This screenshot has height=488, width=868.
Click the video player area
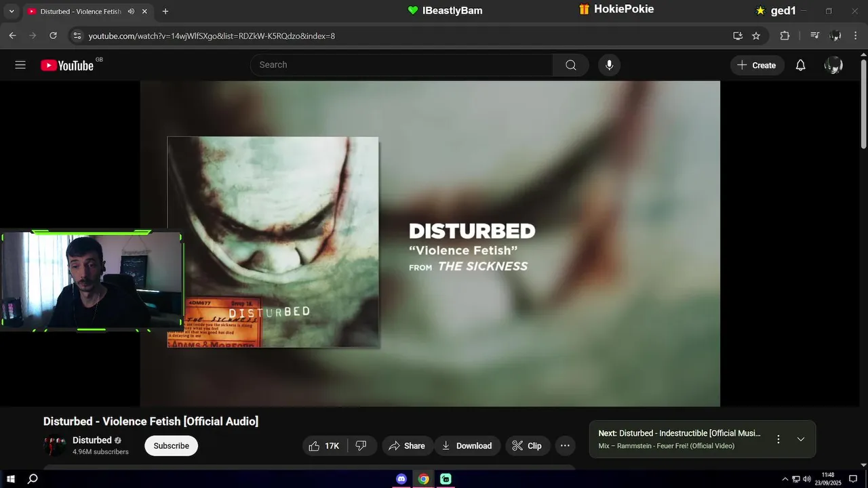tap(430, 244)
